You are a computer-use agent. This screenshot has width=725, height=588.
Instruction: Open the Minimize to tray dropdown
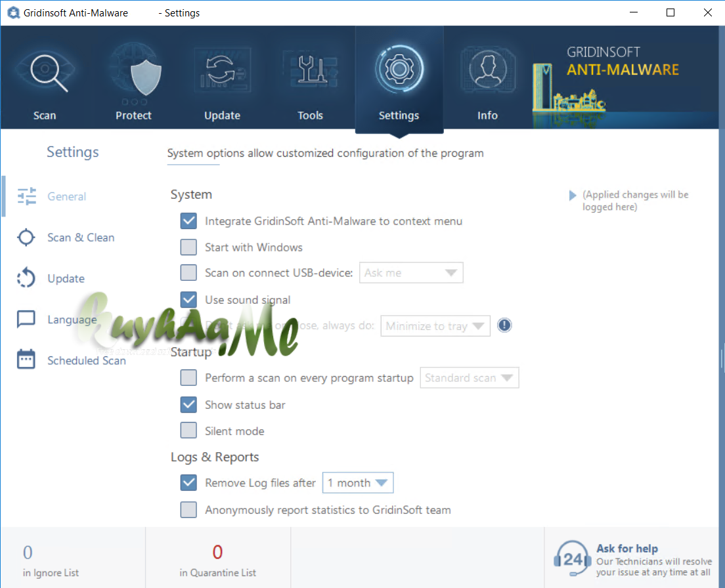435,325
